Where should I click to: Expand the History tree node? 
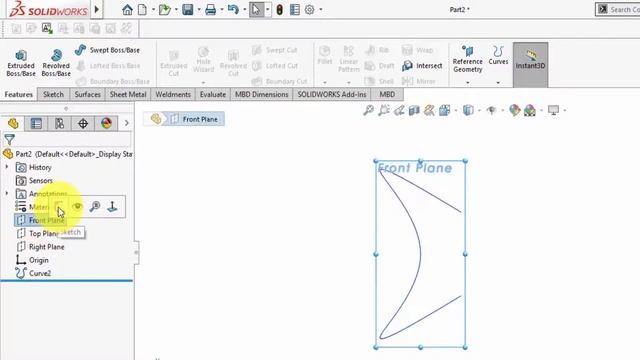pos(7,167)
